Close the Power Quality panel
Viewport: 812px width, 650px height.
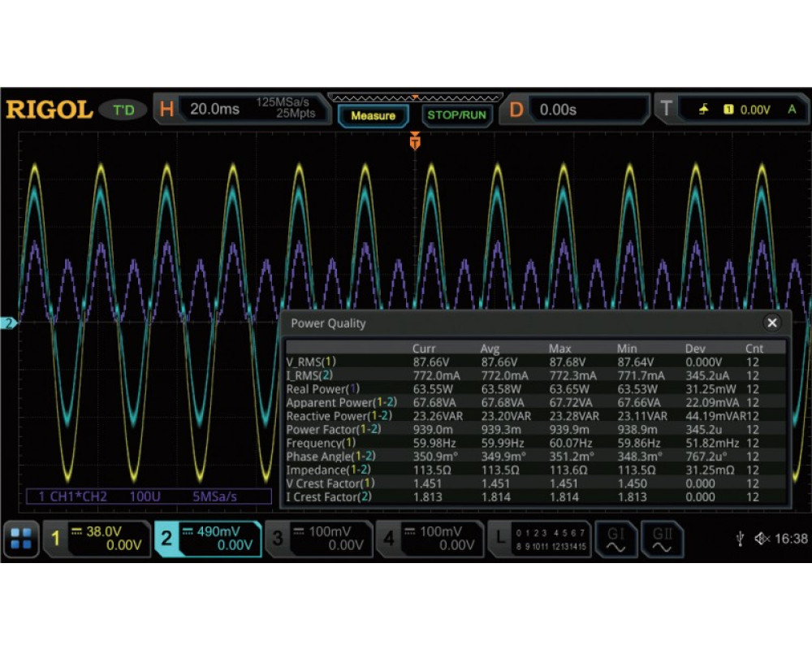coord(771,323)
